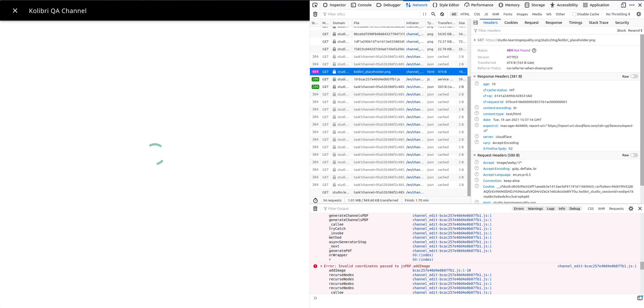The width and height of the screenshot is (644, 308).
Task: Open the No Throttling dropdown
Action: coord(618,14)
